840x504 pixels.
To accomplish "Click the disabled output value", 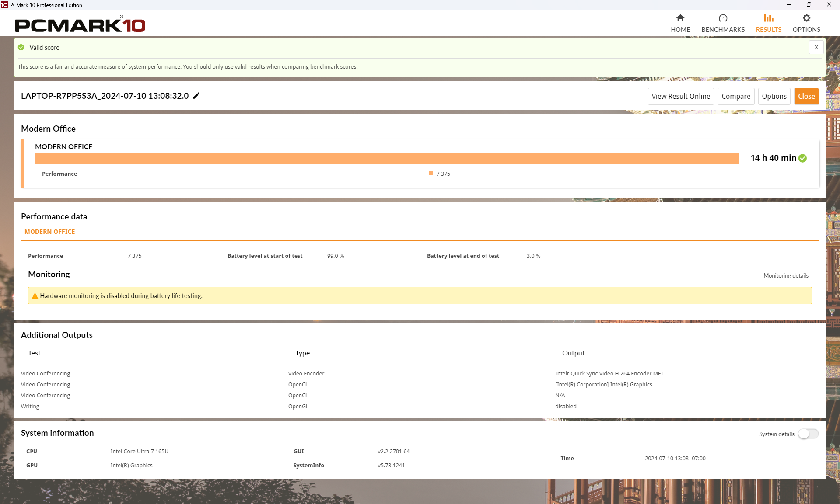I will pos(566,406).
